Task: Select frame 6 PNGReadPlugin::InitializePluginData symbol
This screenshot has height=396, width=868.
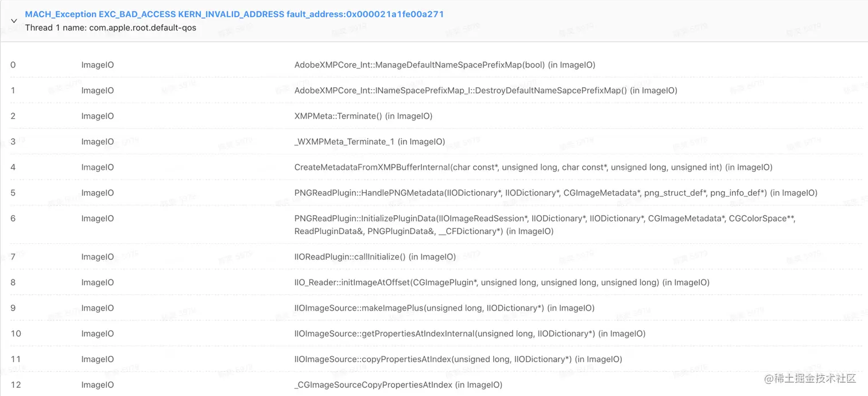Action: pos(545,224)
